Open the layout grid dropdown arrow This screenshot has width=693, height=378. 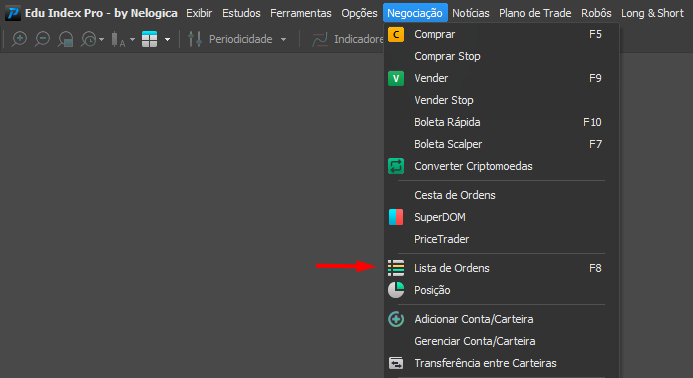[168, 40]
